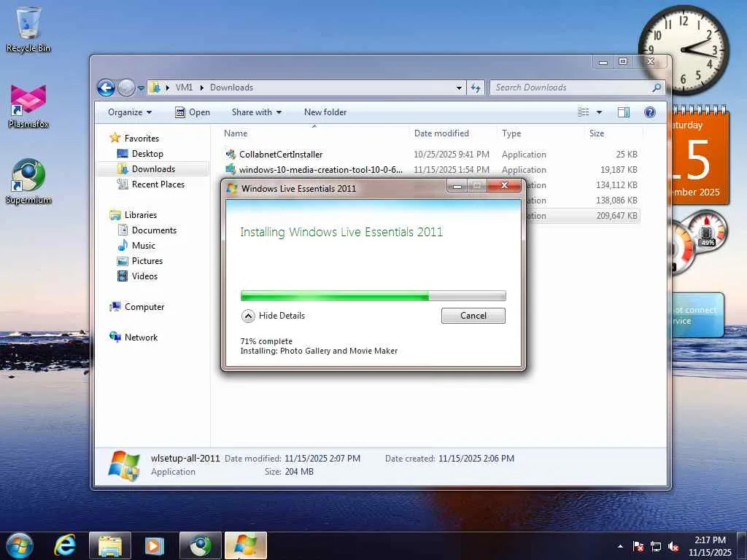Open the Music library
Screen dimensions: 747x560
144,245
